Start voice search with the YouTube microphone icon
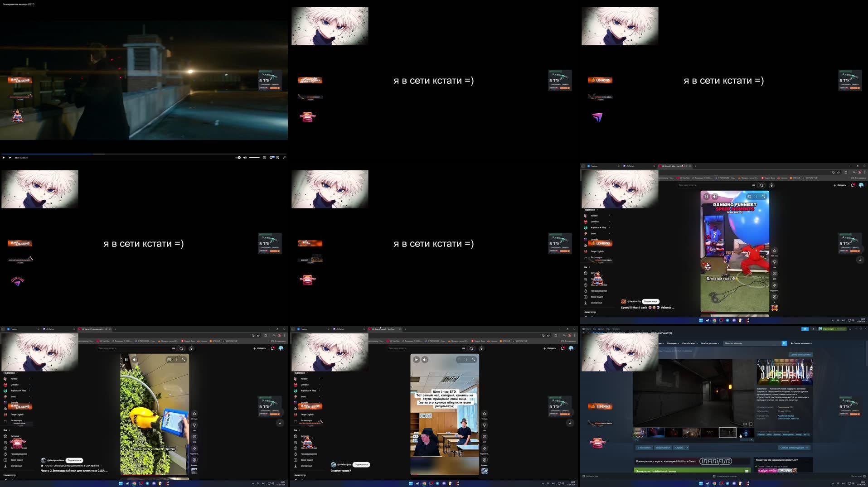868x487 pixels. point(771,185)
